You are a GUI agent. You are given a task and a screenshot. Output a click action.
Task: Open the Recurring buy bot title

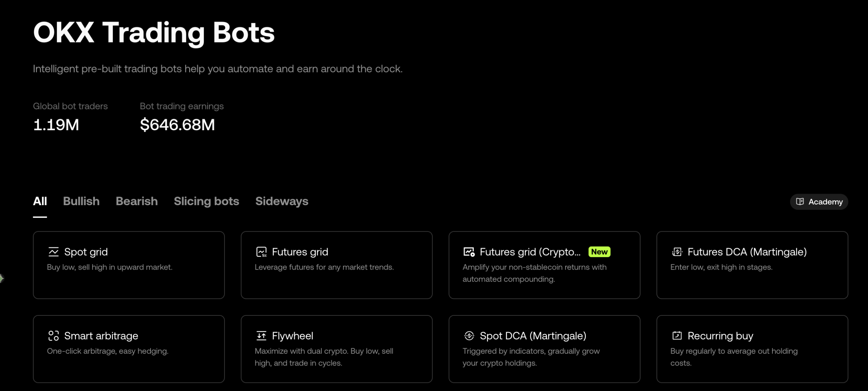coord(720,336)
